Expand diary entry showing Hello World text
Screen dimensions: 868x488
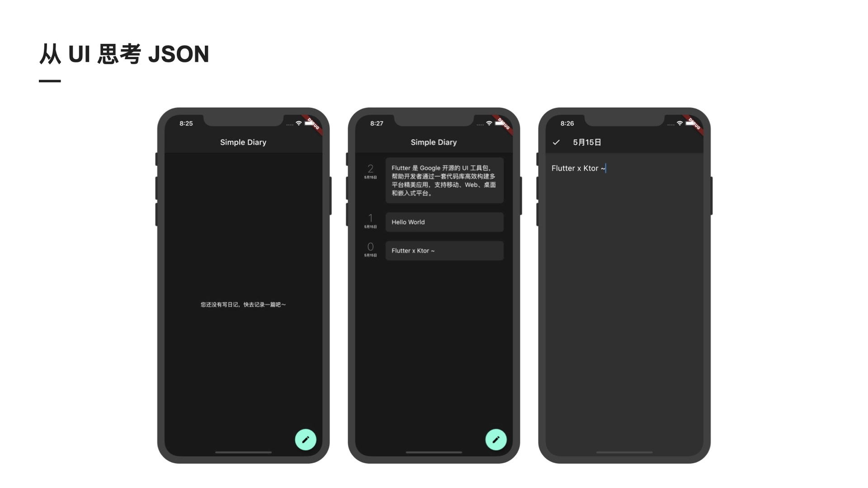(x=444, y=222)
